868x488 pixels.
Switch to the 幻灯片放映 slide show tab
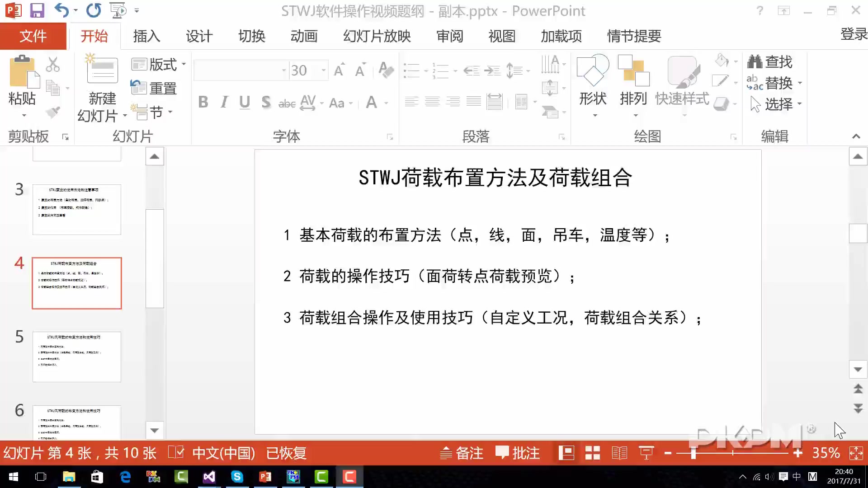[377, 36]
